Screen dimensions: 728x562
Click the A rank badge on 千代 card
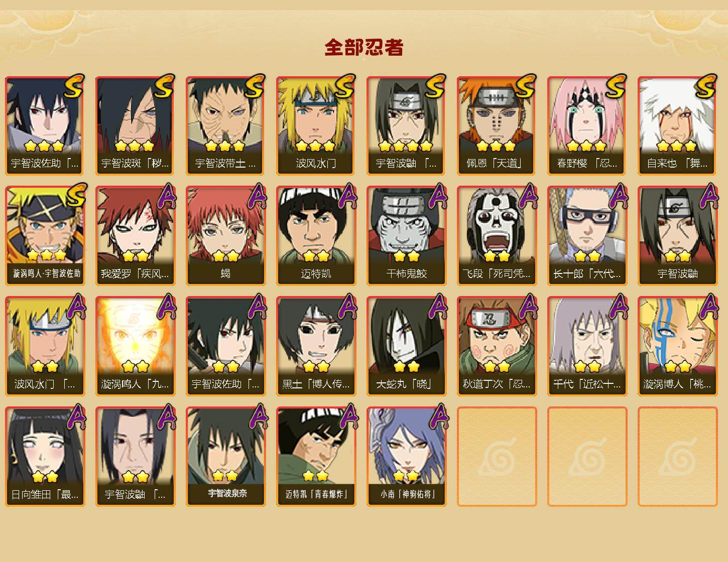619,307
